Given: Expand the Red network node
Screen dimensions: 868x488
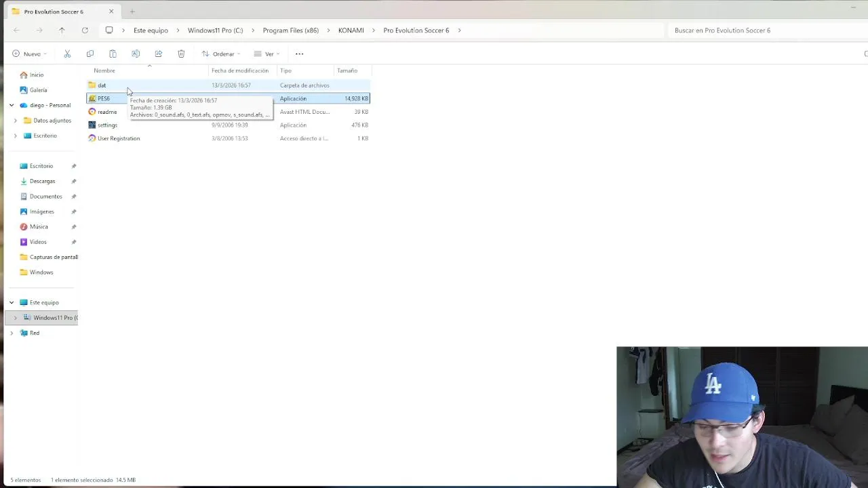Looking at the screenshot, I should point(12,333).
